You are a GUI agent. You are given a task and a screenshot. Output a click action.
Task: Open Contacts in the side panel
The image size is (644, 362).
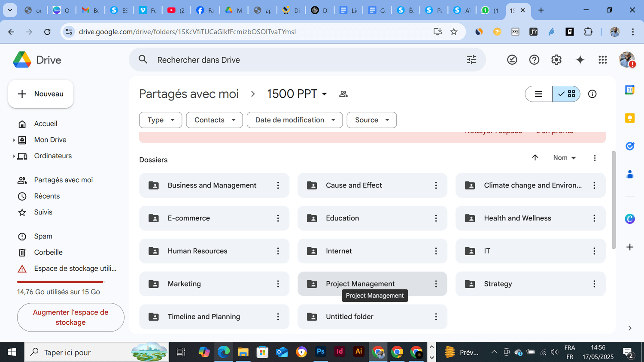(629, 174)
